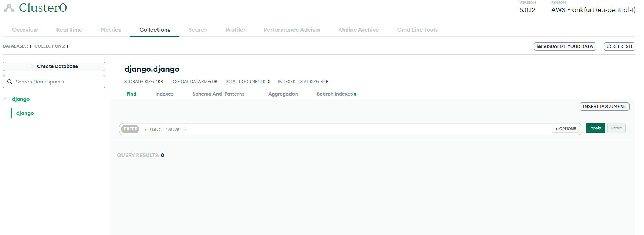This screenshot has width=644, height=235.
Task: Click the DATABASES: 1 counter
Action: 17,46
